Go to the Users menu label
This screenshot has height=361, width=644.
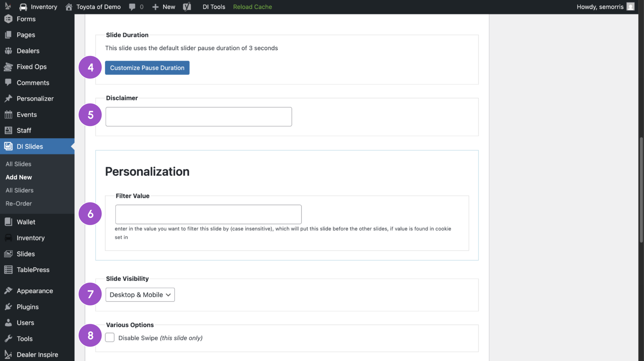point(25,322)
